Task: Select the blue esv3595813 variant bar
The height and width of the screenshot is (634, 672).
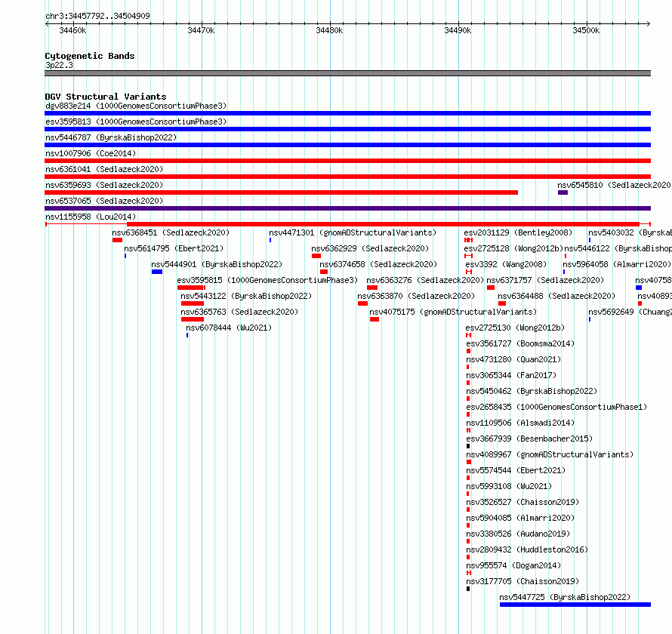Action: (x=347, y=129)
